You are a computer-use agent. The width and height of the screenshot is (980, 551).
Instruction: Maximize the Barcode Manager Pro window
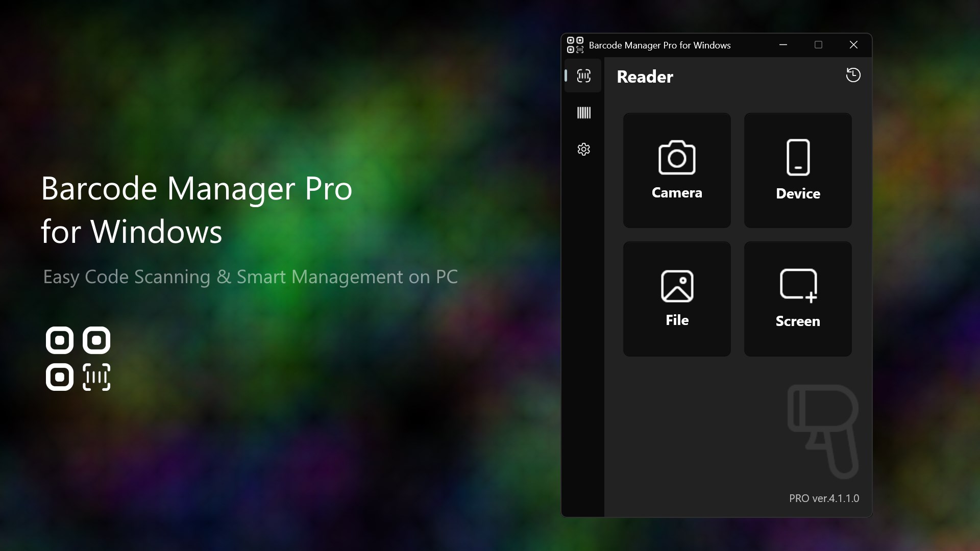[818, 44]
